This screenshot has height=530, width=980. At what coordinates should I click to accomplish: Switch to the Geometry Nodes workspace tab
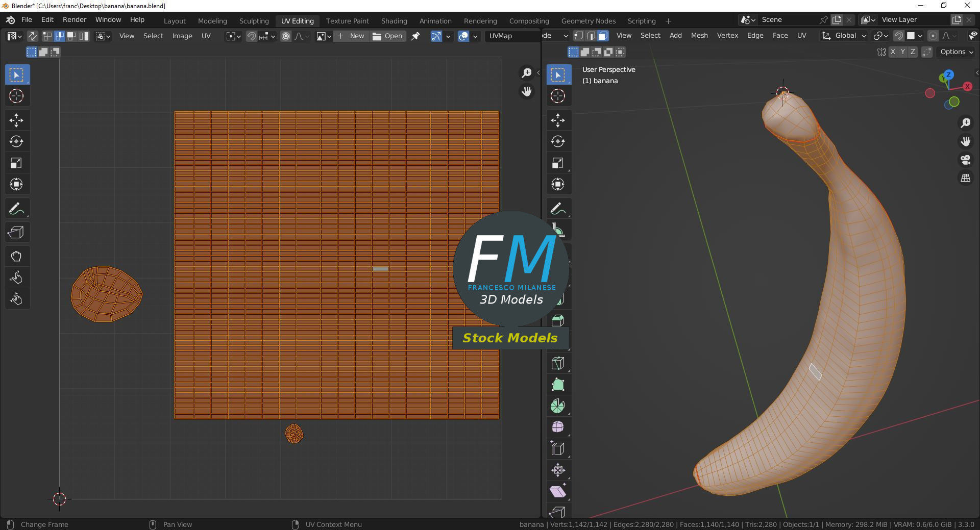click(589, 21)
